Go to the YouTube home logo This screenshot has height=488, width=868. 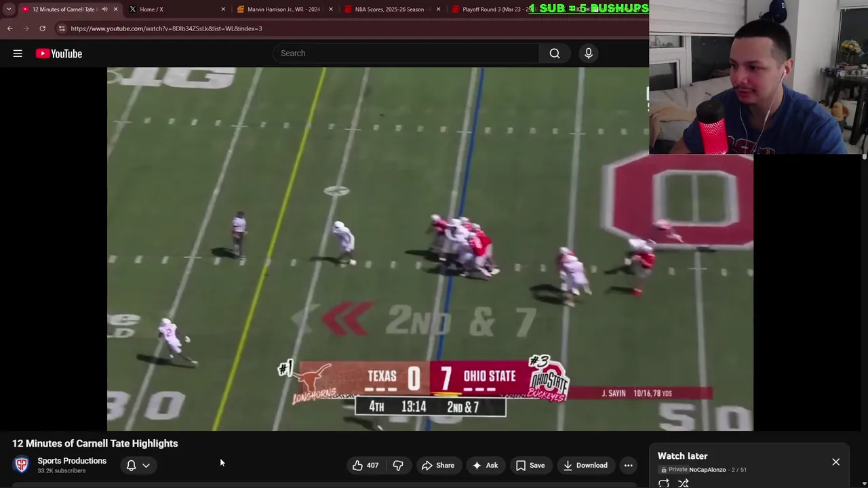[59, 54]
